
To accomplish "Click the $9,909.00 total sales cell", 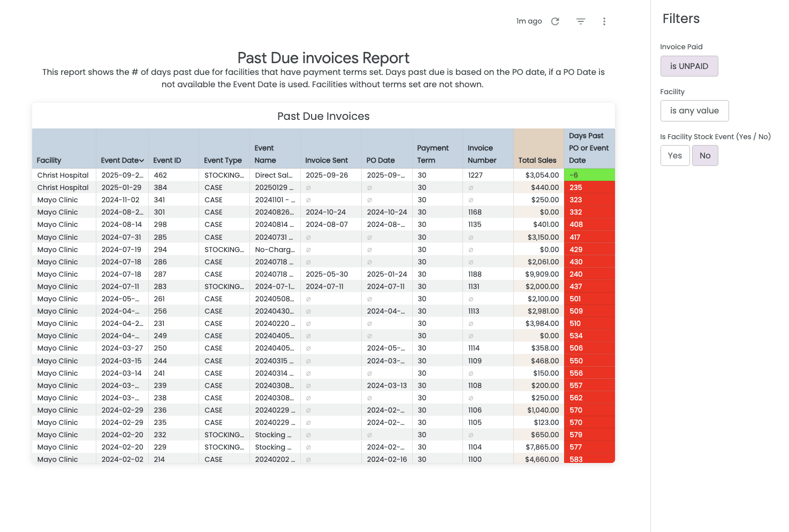I will coord(542,274).
